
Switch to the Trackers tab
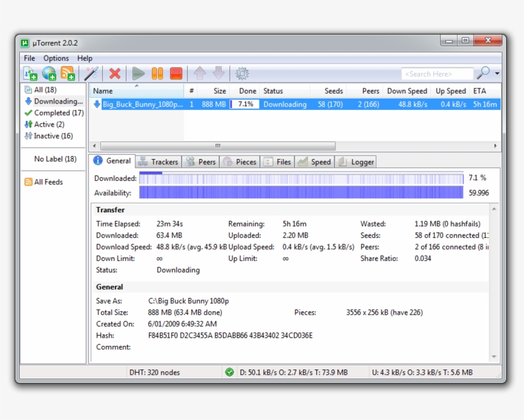click(x=158, y=161)
